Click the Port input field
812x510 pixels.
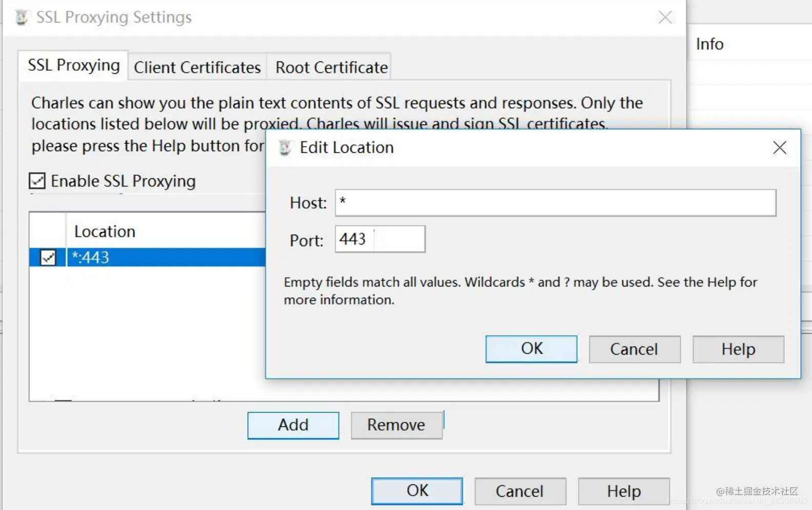point(380,239)
